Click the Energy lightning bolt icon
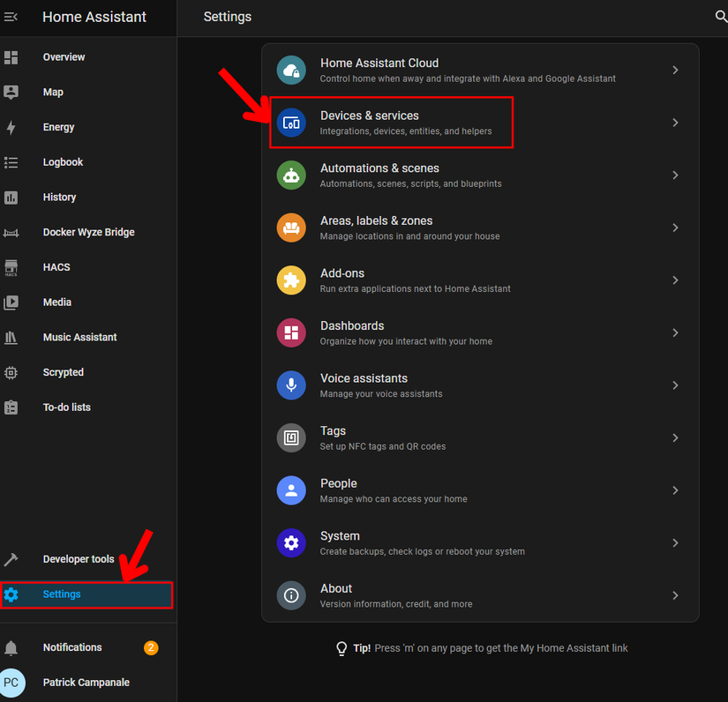The height and width of the screenshot is (702, 728). click(x=11, y=127)
